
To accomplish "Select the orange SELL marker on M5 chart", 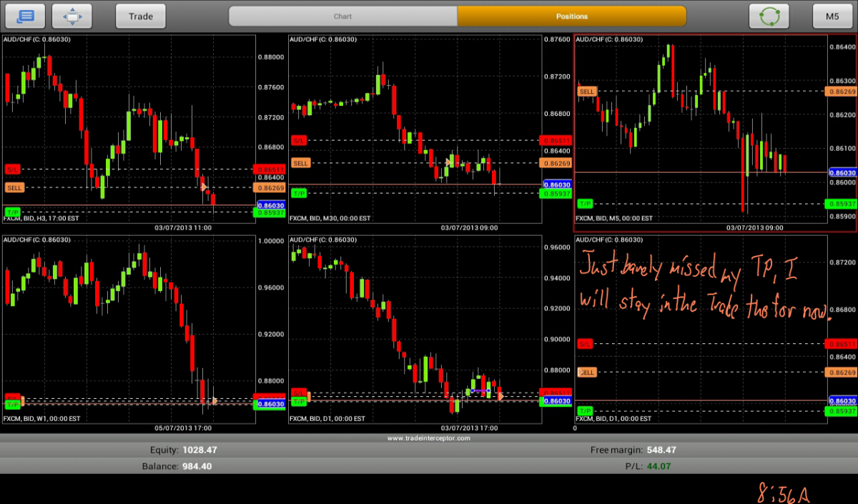I will 587,91.
